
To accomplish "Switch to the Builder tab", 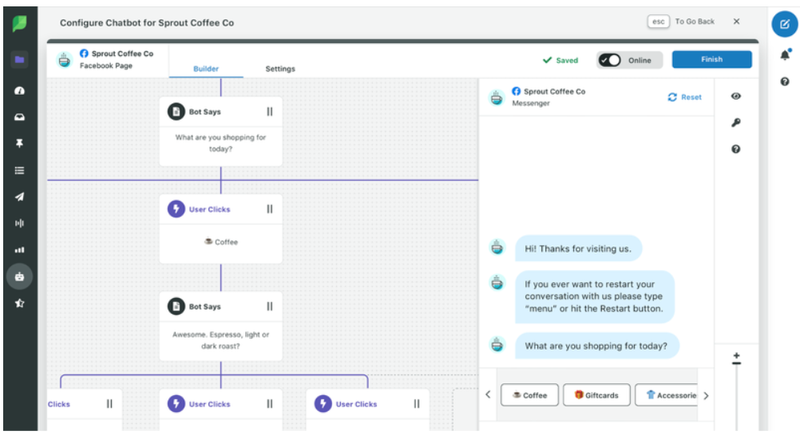I will pyautogui.click(x=206, y=69).
